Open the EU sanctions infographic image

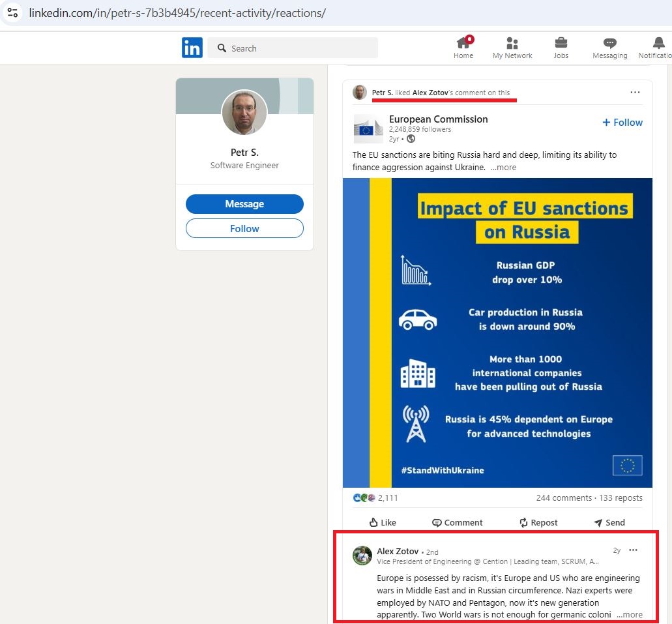click(497, 333)
